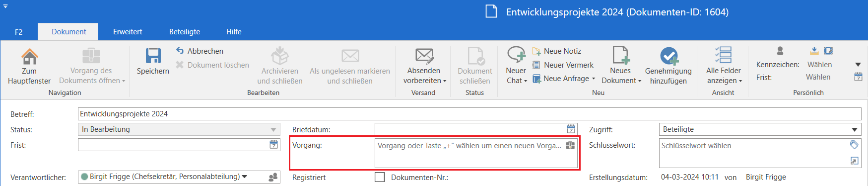Expand the Persönlich group arrow
The width and height of the screenshot is (868, 186).
coord(858,65)
